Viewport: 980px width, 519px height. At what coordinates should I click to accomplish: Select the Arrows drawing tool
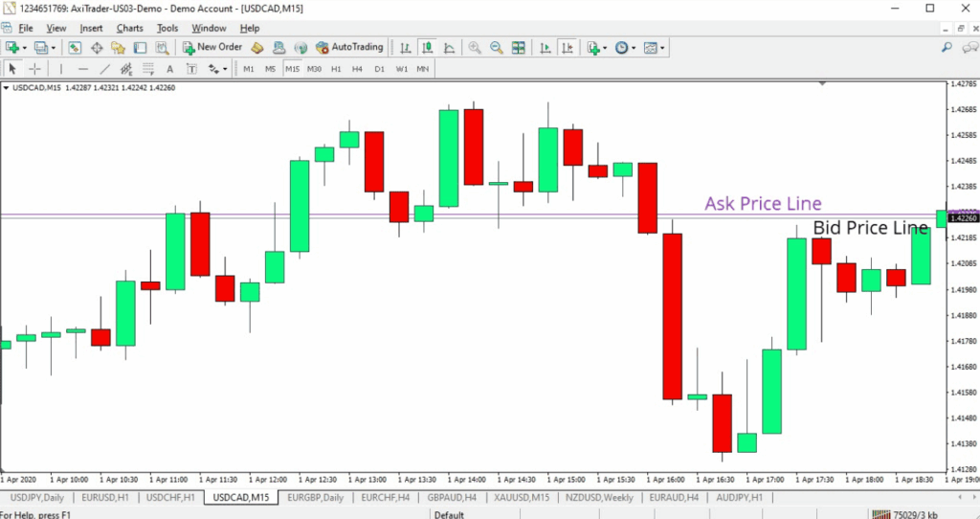pyautogui.click(x=213, y=69)
